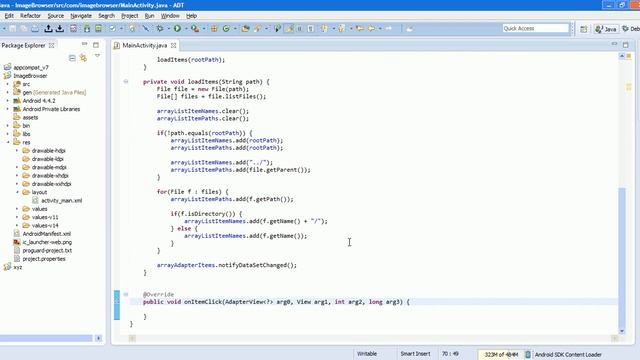Switch to the Java perspective

click(x=605, y=29)
